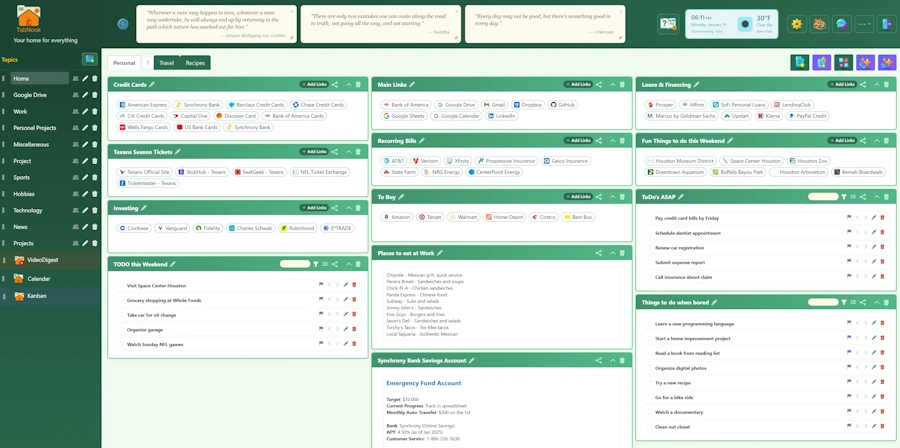
Task: Open the Kanban section in sidebar
Action: [x=37, y=296]
